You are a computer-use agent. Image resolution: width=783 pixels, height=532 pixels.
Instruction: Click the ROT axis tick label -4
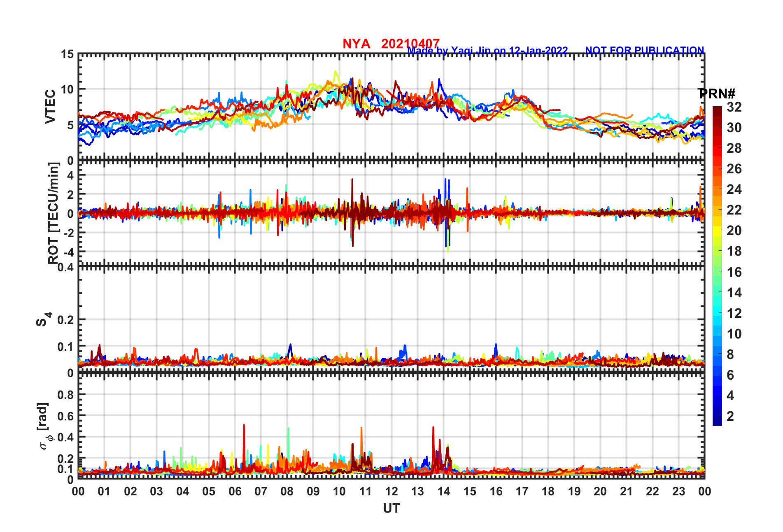pos(69,252)
